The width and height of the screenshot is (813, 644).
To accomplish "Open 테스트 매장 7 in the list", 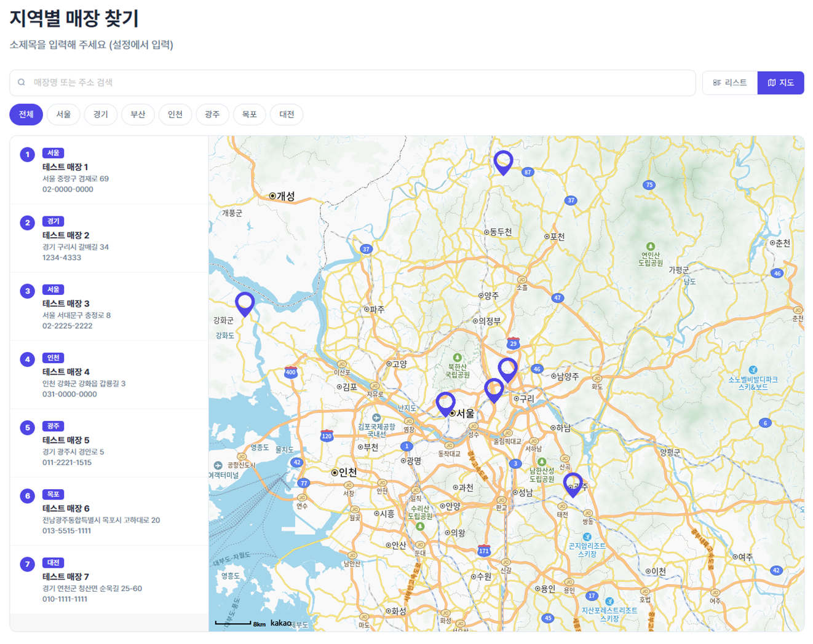I will tap(109, 579).
